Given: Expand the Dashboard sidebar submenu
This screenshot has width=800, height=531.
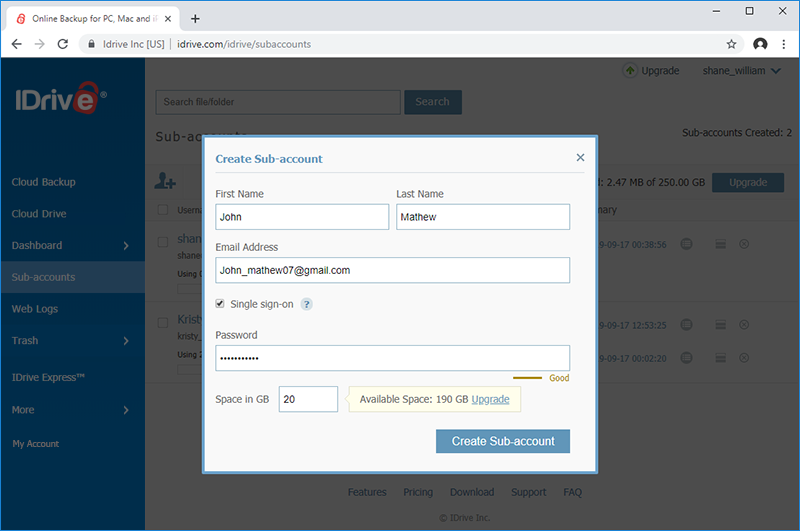Looking at the screenshot, I should pyautogui.click(x=126, y=246).
